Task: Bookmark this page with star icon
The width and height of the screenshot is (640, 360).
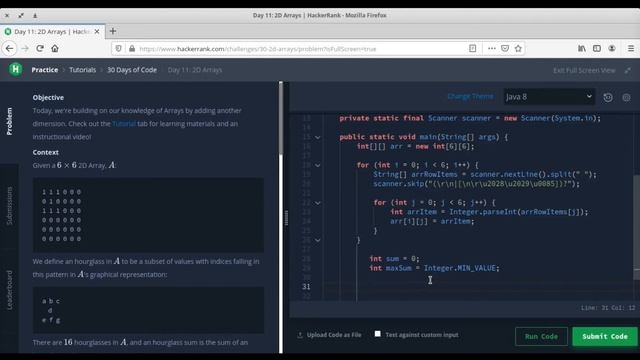Action: click(x=518, y=49)
